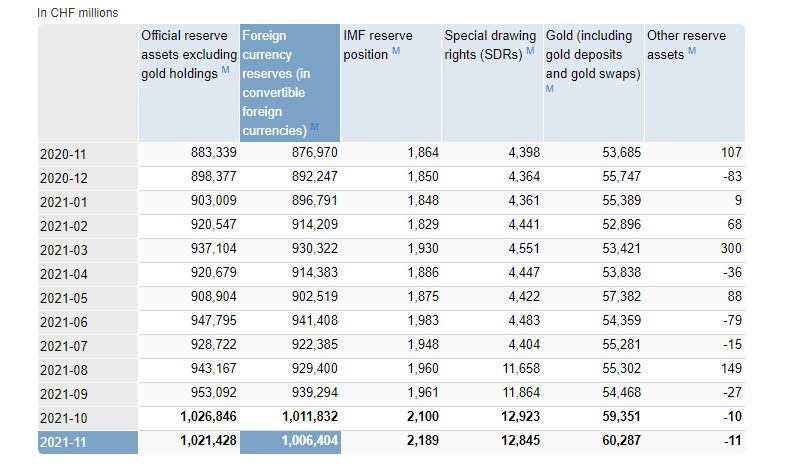Click M icon beside Foreign currency reserves
The width and height of the screenshot is (788, 469).
(314, 126)
